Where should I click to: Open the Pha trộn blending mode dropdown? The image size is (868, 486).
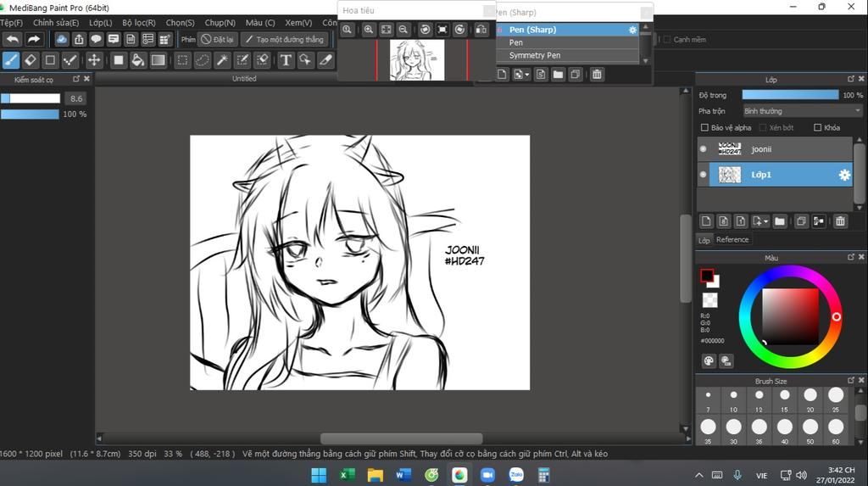[802, 111]
